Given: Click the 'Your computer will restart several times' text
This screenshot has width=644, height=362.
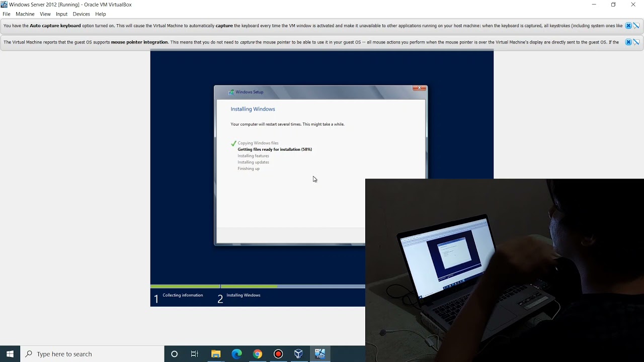Looking at the screenshot, I should click(x=287, y=124).
